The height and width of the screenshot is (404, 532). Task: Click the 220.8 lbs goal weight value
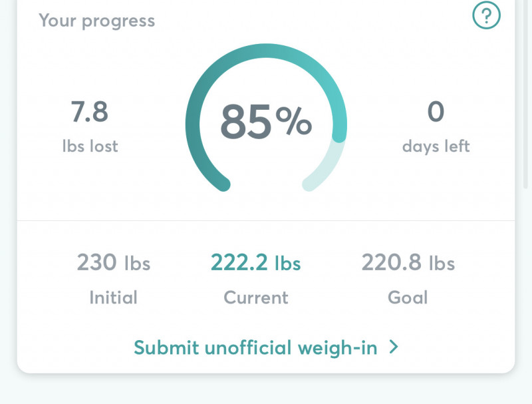pyautogui.click(x=408, y=263)
